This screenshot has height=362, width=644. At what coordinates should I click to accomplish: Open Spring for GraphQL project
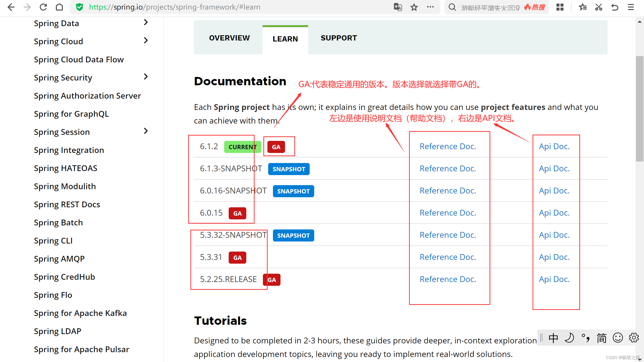click(x=71, y=114)
